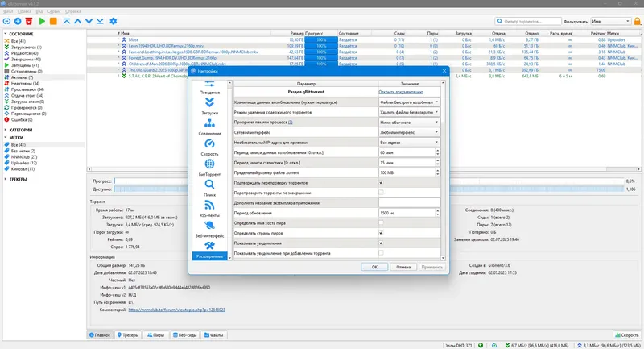Uncheck Определять страны пиров checkbox
The width and height of the screenshot is (644, 349).
[381, 232]
